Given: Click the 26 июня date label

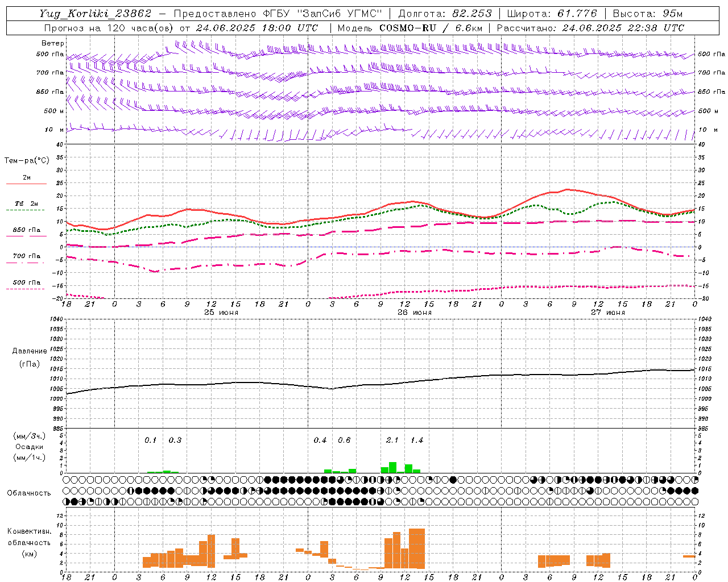Looking at the screenshot, I should pos(414,313).
